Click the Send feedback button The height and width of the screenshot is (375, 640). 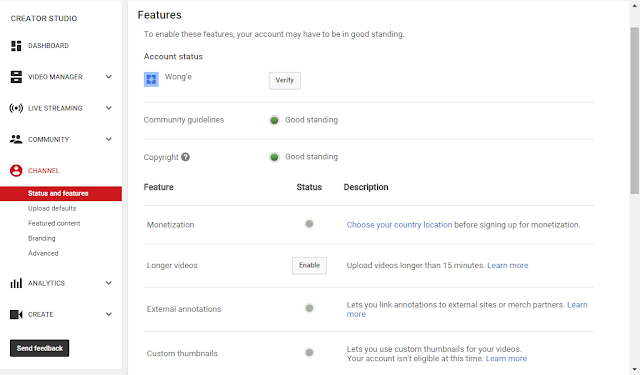[40, 348]
